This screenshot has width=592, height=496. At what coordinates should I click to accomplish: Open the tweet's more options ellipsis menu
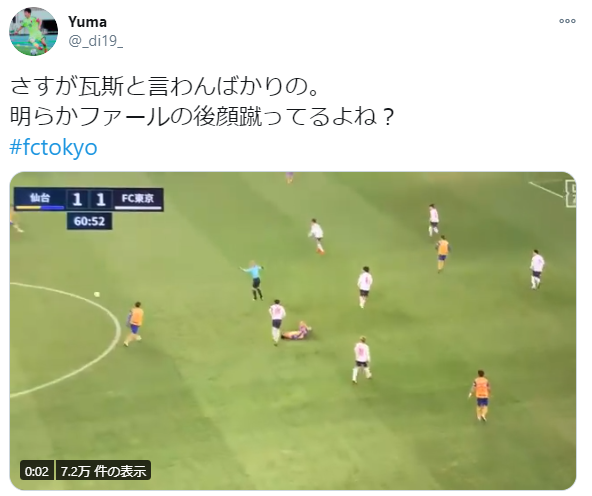pos(567,21)
